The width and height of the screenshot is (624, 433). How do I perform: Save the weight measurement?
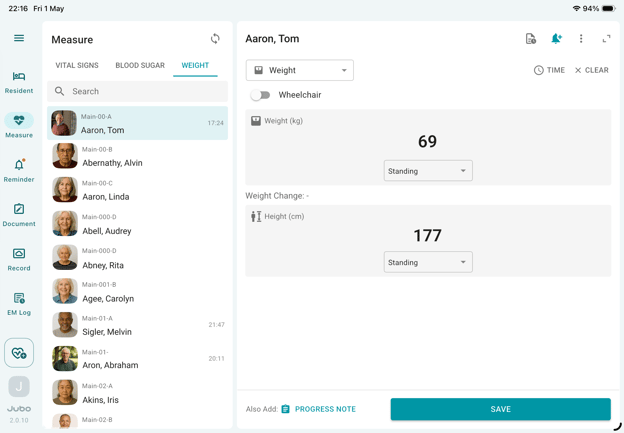point(500,409)
